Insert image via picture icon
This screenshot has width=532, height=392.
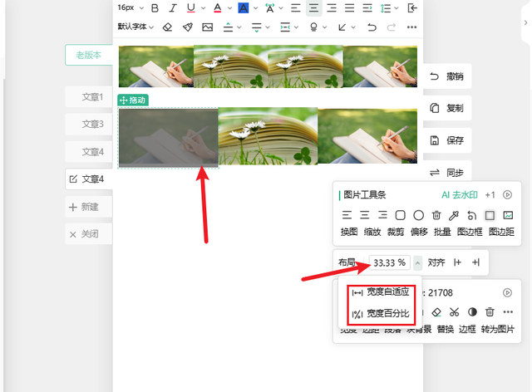click(207, 27)
